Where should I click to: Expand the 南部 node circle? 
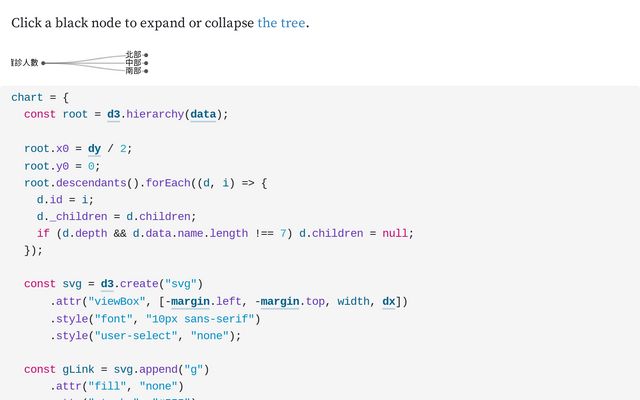(x=146, y=71)
